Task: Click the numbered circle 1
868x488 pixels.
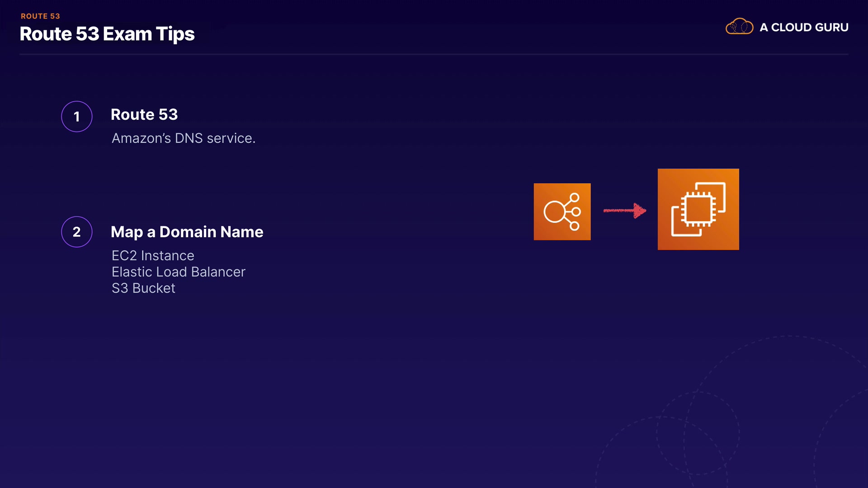Action: click(77, 117)
